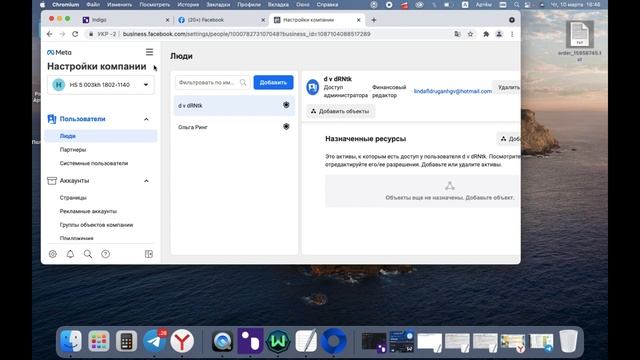The height and width of the screenshot is (360, 640).
Task: Switch to the Indigo tab
Action: coord(126,20)
